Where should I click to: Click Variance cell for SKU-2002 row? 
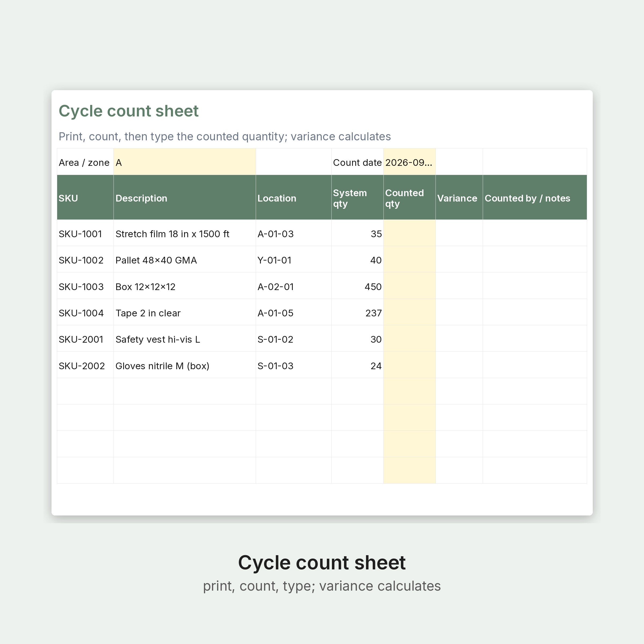[x=459, y=365]
